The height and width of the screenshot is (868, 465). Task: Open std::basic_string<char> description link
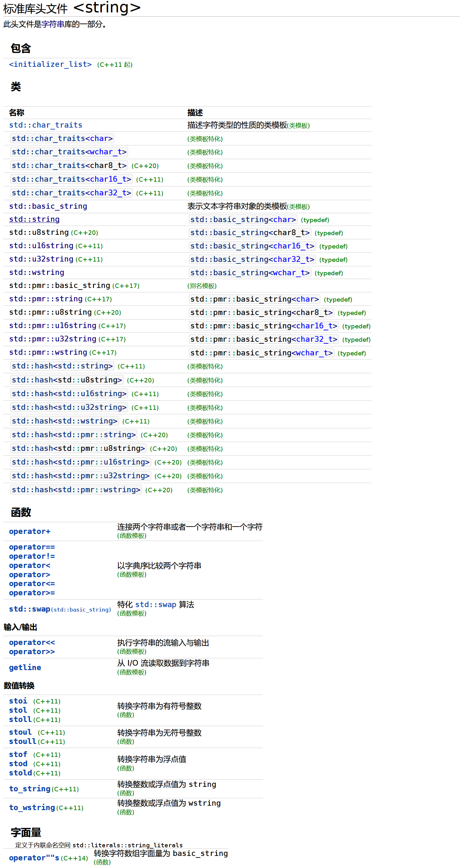tap(243, 220)
